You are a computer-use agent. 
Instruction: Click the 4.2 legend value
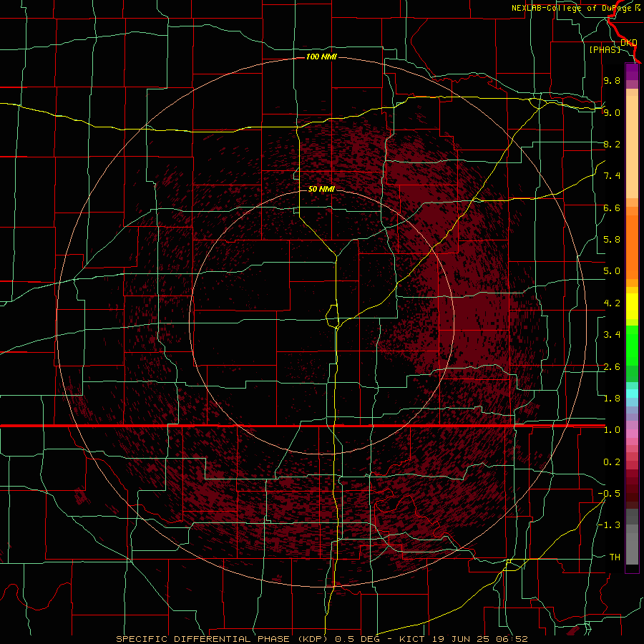[612, 303]
